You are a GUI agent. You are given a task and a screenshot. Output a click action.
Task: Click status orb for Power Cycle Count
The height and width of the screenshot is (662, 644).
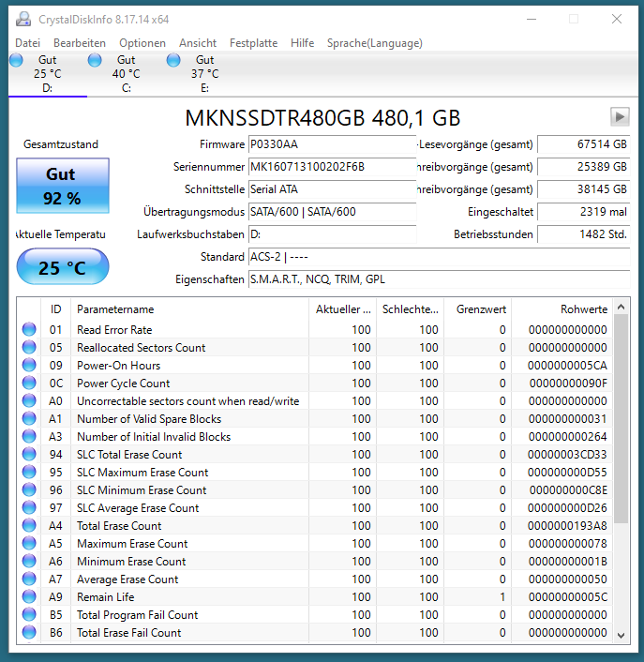point(29,383)
